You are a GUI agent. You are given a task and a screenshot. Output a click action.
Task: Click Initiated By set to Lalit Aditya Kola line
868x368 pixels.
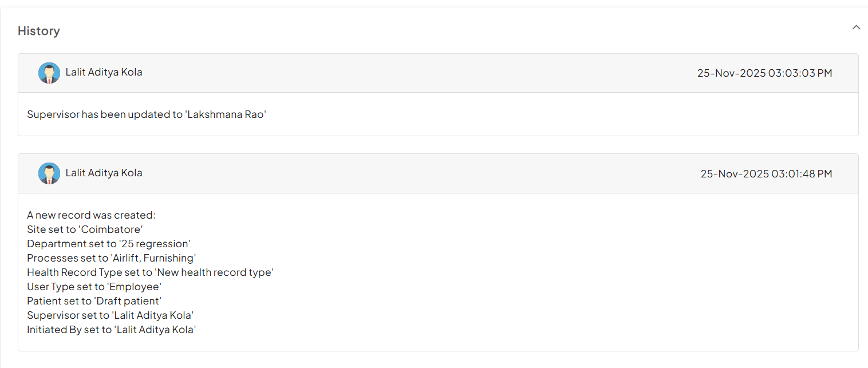tap(112, 330)
